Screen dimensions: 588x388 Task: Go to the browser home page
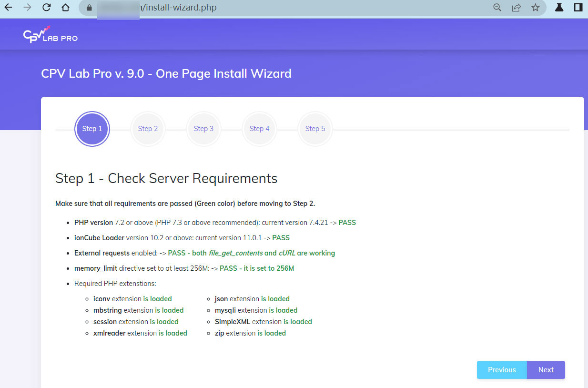click(x=65, y=8)
